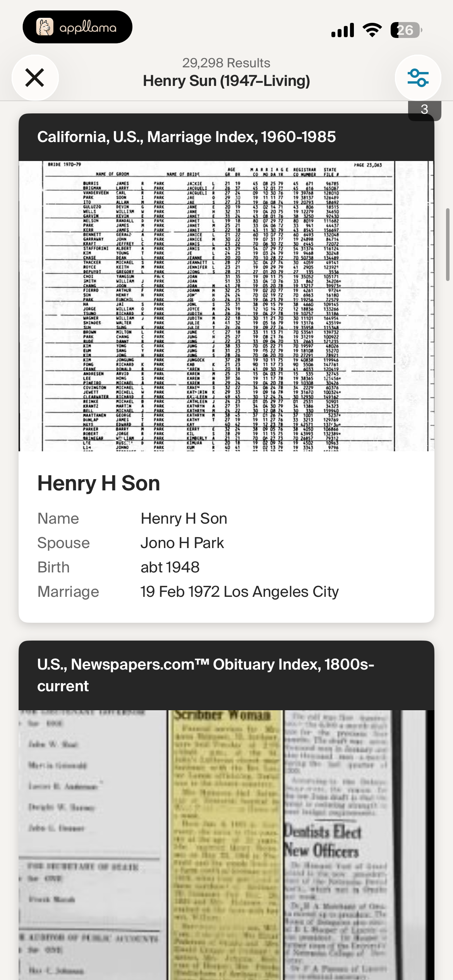
Task: Open the Henry H Son record title
Action: click(99, 483)
